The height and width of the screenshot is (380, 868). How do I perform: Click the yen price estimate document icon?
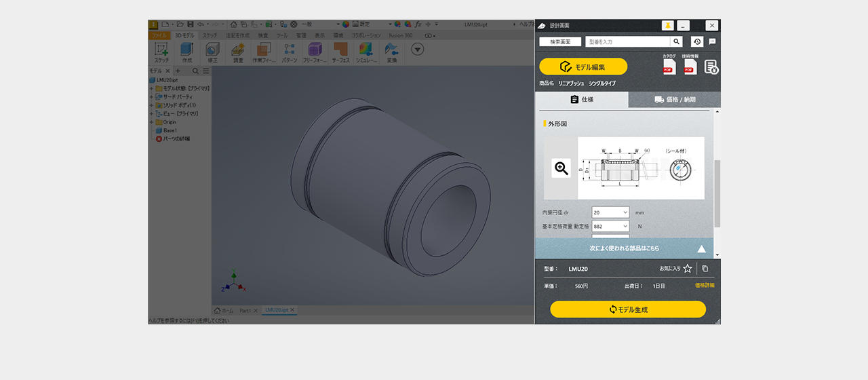(x=711, y=66)
